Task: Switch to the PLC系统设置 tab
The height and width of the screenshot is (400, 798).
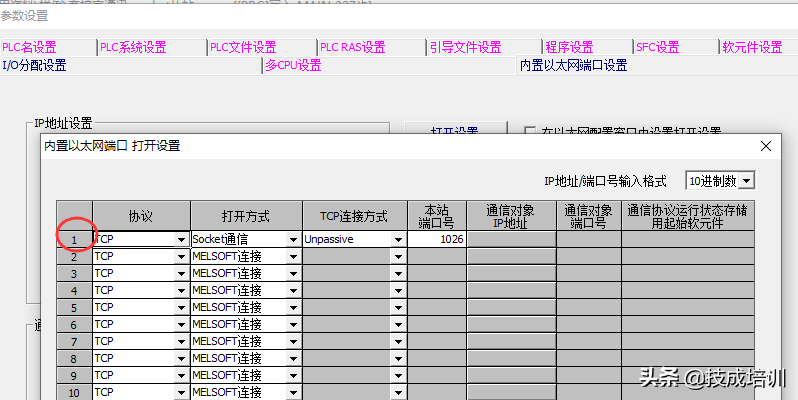Action: tap(134, 47)
